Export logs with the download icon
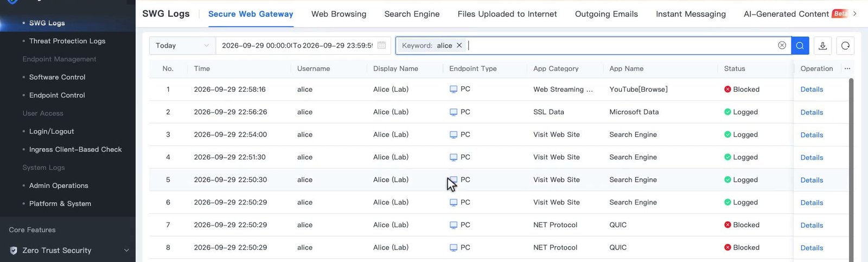 (822, 46)
